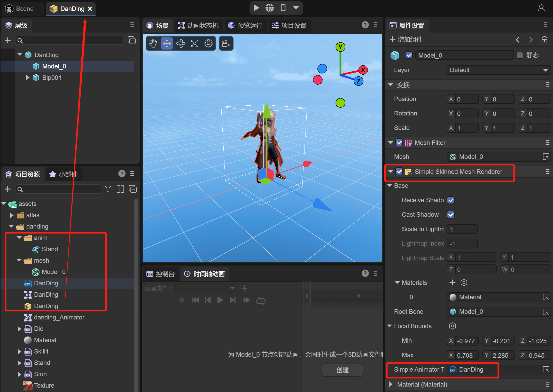Image resolution: width=553 pixels, height=392 pixels.
Task: Enable the 静态 static checkbox
Action: [x=519, y=55]
